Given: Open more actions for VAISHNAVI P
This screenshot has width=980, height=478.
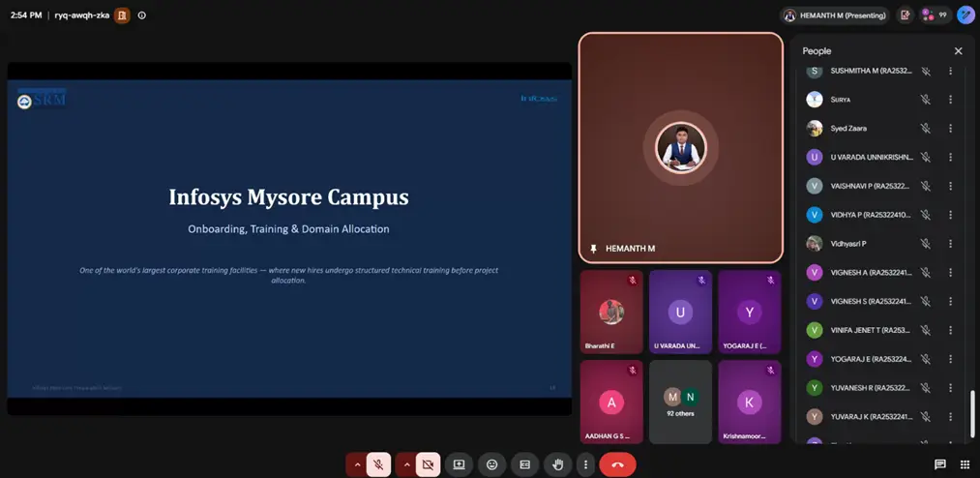Looking at the screenshot, I should pos(951,186).
